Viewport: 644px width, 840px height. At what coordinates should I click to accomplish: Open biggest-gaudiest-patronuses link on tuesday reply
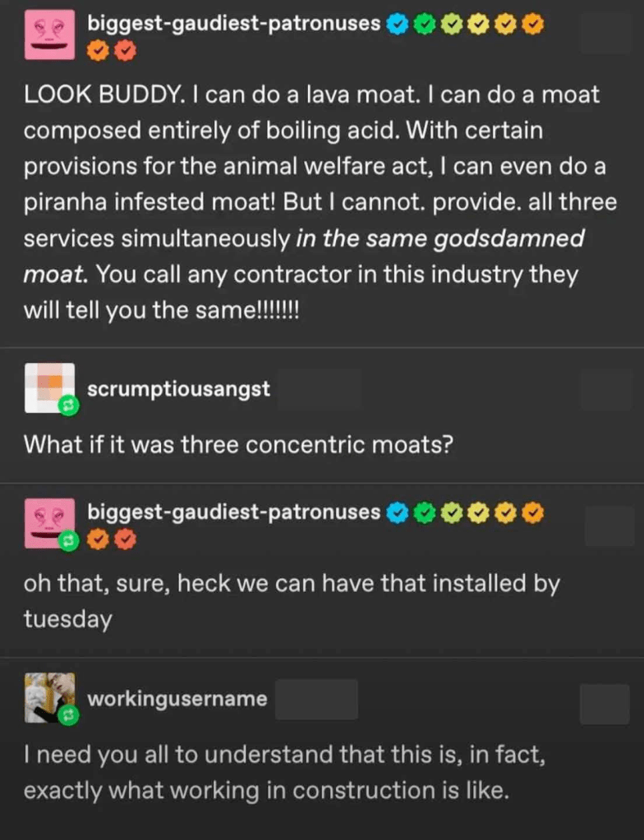(233, 512)
